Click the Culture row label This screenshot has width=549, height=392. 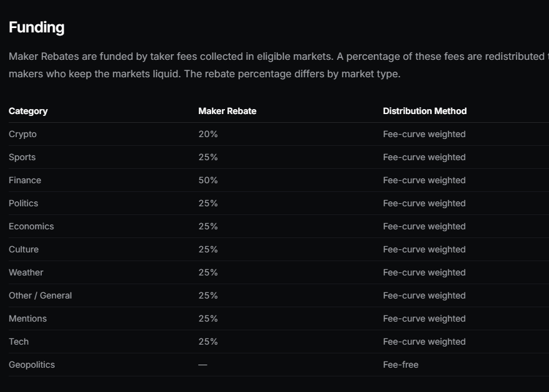click(24, 249)
